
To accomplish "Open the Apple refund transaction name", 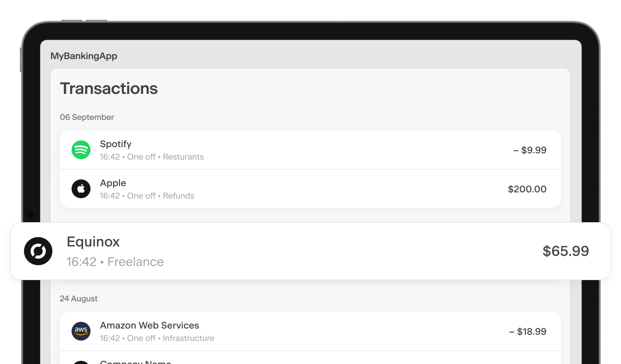I will pyautogui.click(x=113, y=183).
